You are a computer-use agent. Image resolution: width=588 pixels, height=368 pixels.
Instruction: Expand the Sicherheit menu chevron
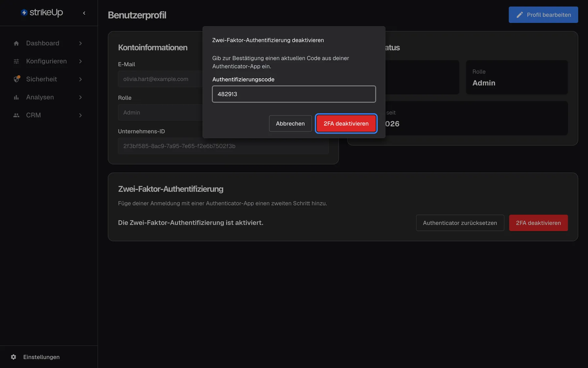[x=80, y=79]
